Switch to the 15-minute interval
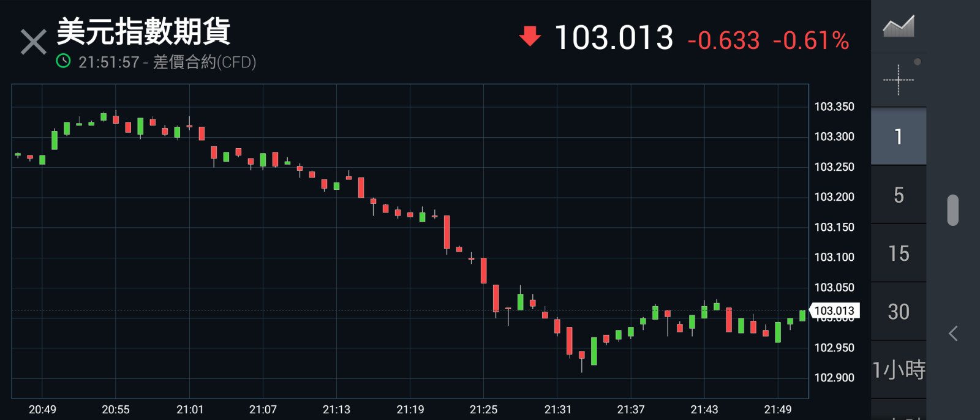Viewport: 980px width, 420px height. pyautogui.click(x=898, y=253)
